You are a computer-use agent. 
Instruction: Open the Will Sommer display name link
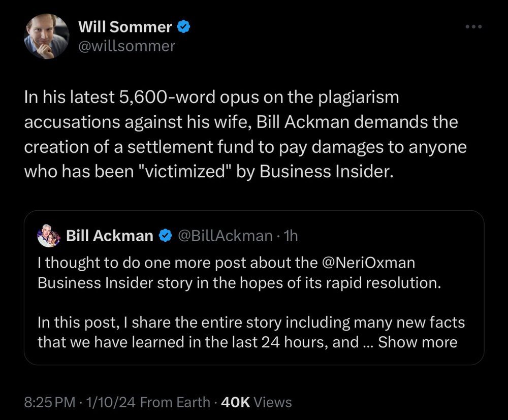(124, 27)
